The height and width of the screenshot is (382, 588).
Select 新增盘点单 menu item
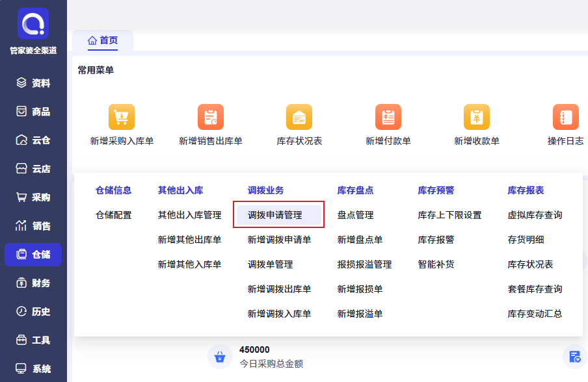click(x=360, y=240)
